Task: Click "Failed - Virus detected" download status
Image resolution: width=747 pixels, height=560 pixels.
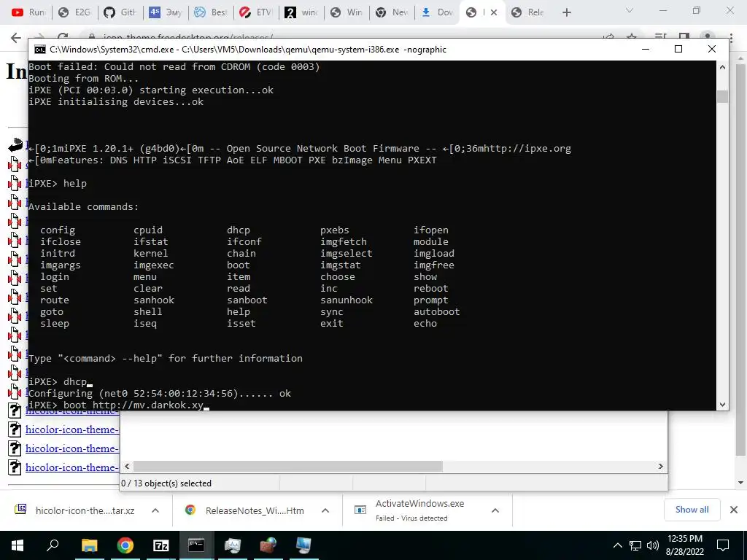Action: tap(411, 518)
